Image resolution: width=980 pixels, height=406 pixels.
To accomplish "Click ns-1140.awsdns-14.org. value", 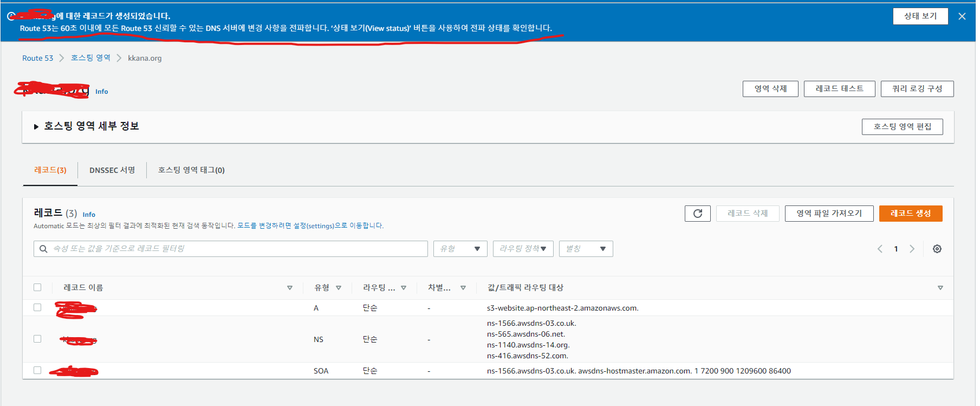I will 528,345.
